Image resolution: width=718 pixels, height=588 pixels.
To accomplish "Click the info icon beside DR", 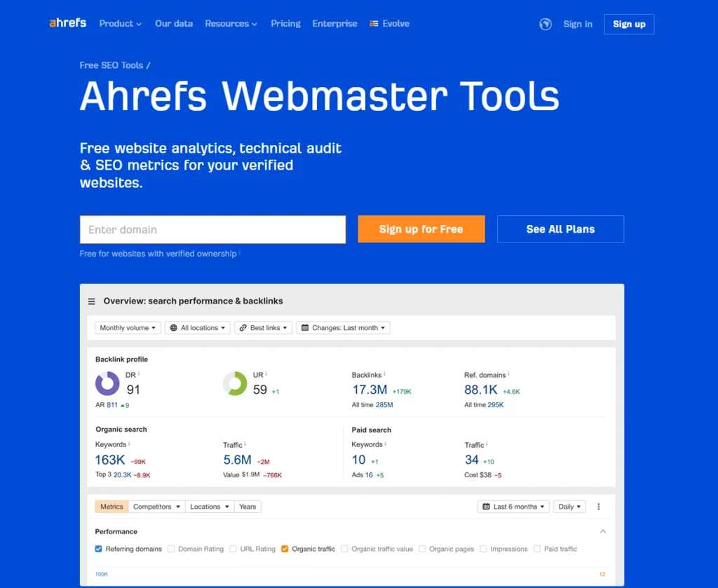I will (139, 374).
